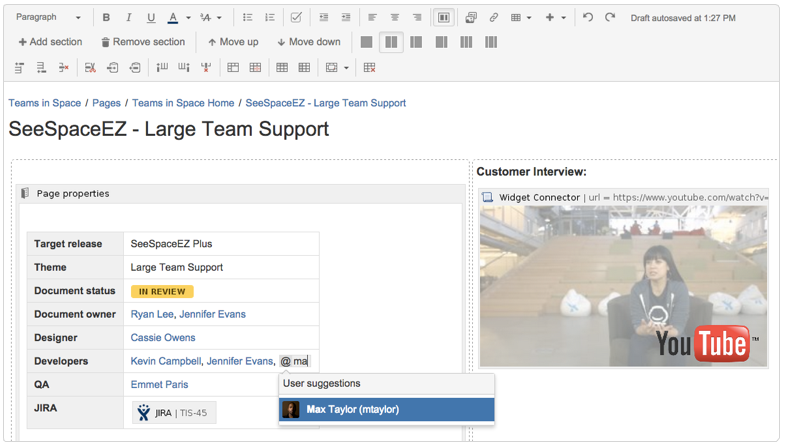Viewport: 785px width, 446px height.
Task: Outdent the current text
Action: pyautogui.click(x=324, y=18)
